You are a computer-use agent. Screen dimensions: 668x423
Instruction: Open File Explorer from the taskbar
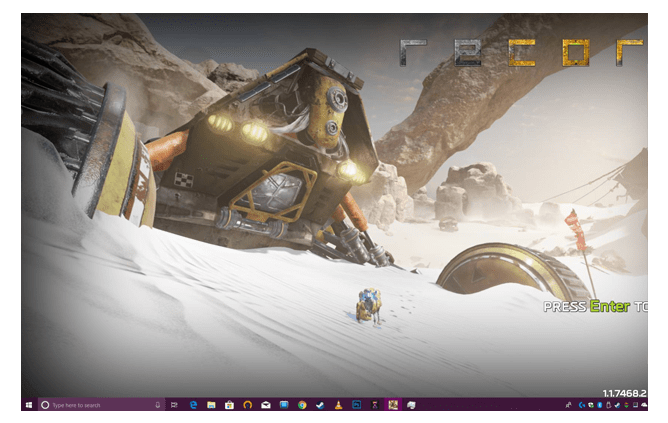click(211, 405)
